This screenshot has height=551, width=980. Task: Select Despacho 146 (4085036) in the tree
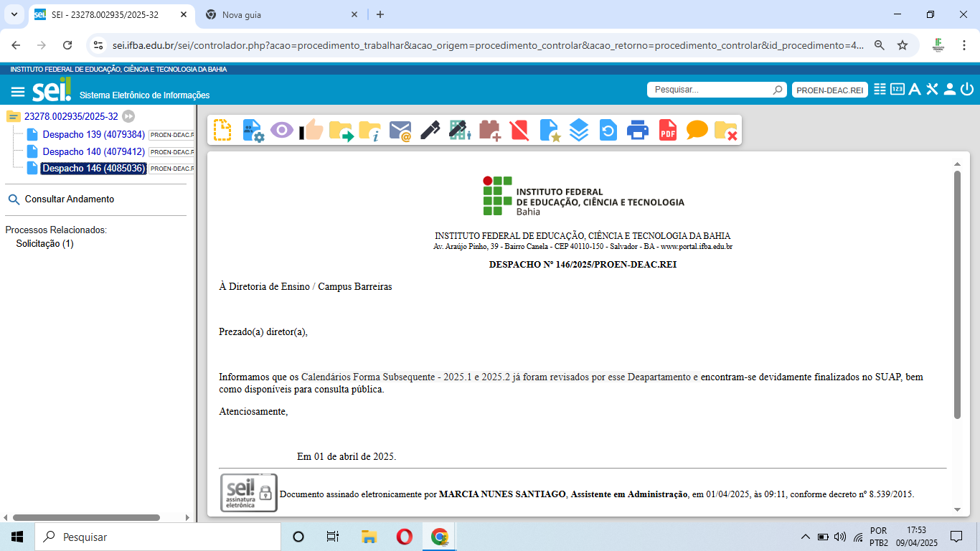[x=94, y=169]
